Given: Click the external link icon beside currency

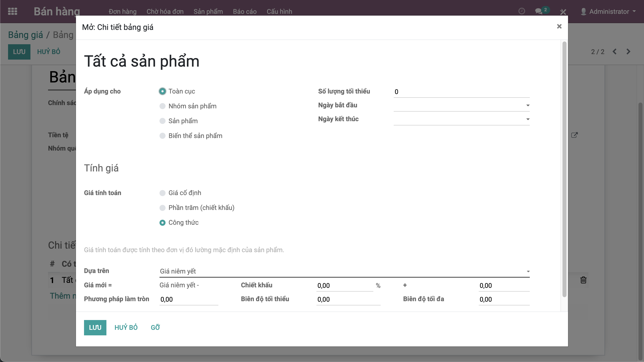Looking at the screenshot, I should [574, 135].
